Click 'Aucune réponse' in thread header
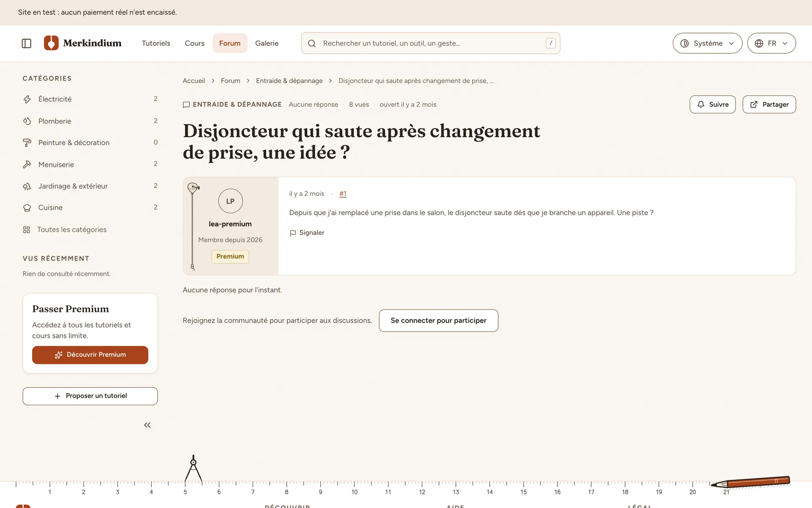The image size is (812, 508). (x=313, y=105)
